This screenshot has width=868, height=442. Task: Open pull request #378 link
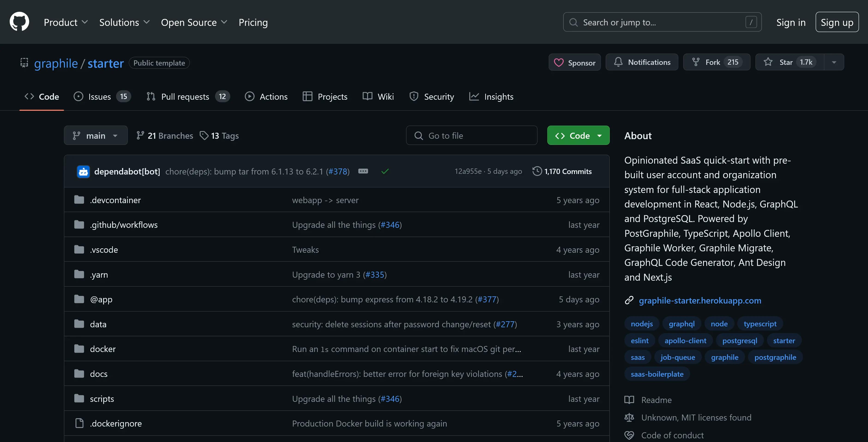338,172
